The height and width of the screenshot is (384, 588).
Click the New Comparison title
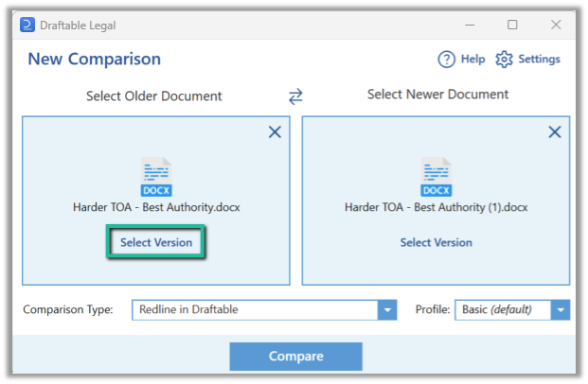coord(95,59)
